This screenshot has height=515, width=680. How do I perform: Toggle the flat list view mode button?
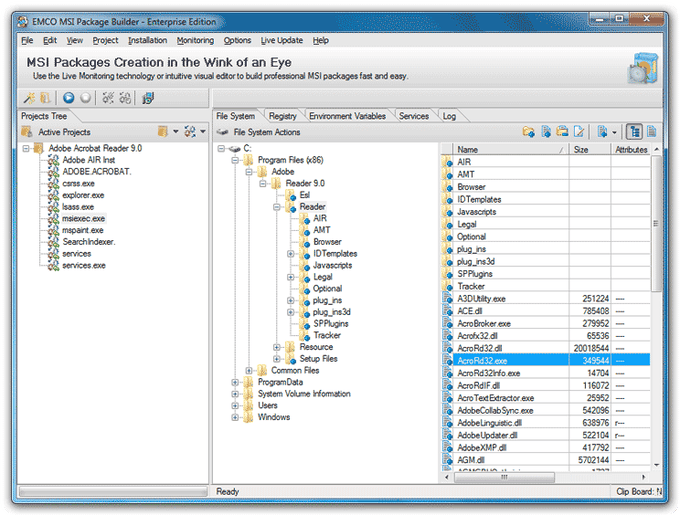click(x=651, y=132)
